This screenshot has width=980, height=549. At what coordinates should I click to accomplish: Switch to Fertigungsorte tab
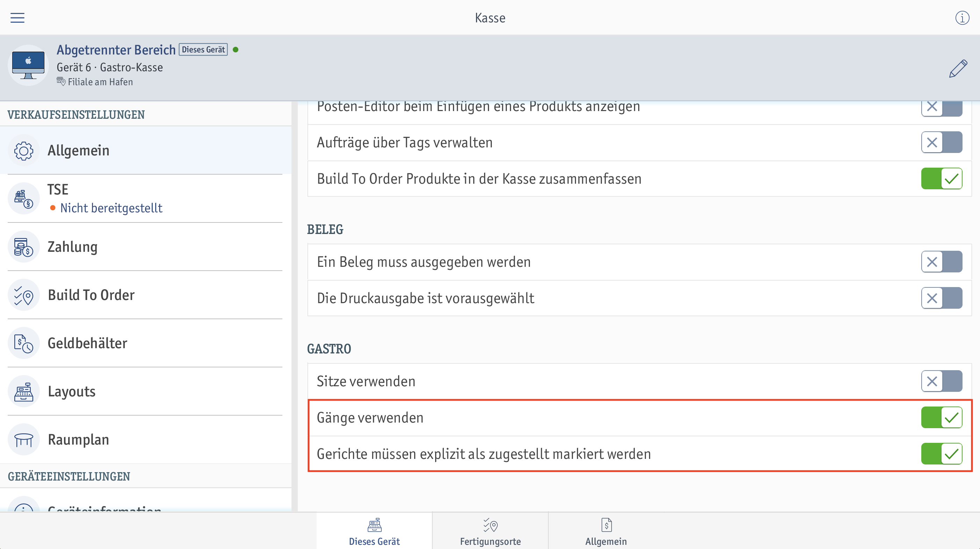tap(490, 531)
